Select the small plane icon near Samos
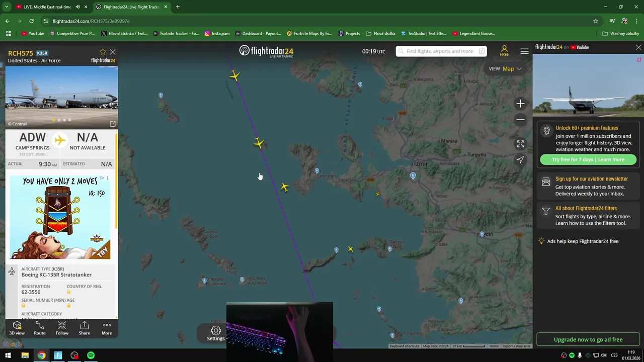This screenshot has width=644, height=362. 351,249
